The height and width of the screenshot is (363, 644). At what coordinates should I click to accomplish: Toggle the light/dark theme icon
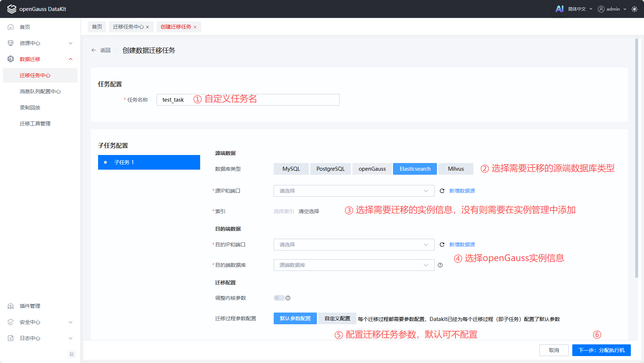click(x=634, y=9)
